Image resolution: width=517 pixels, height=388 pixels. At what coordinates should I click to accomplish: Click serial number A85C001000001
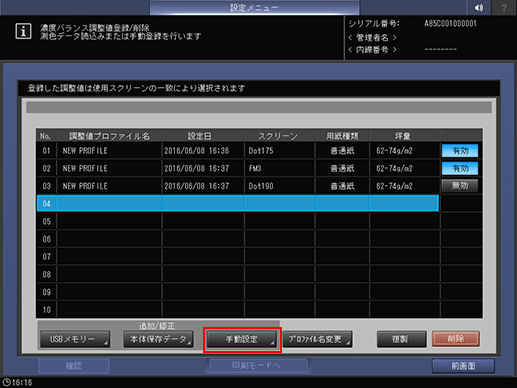click(450, 24)
